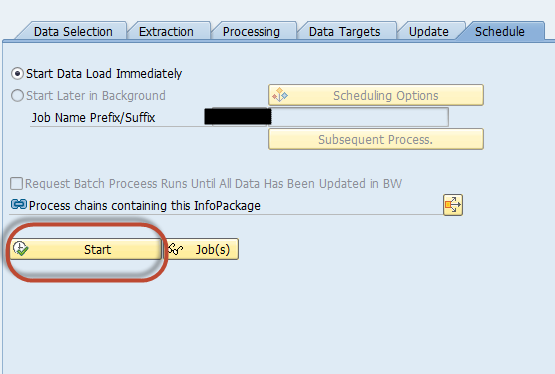This screenshot has width=555, height=374.
Task: Open process chain display icon button
Action: [x=453, y=205]
